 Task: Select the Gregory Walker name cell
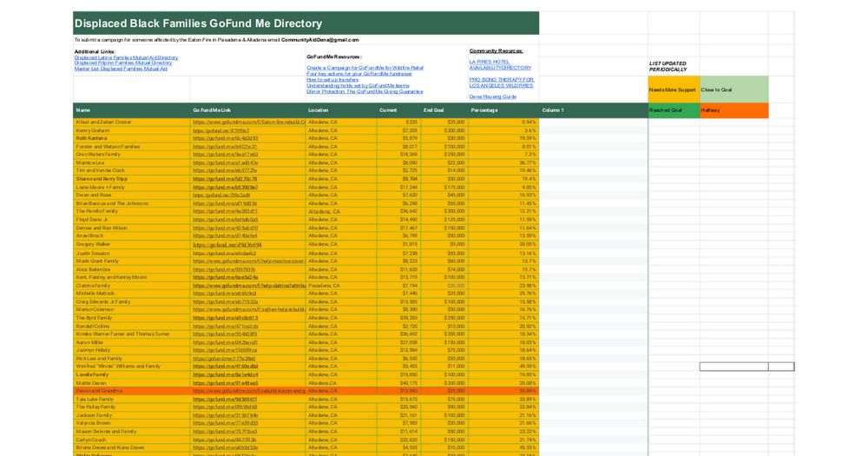pyautogui.click(x=132, y=244)
